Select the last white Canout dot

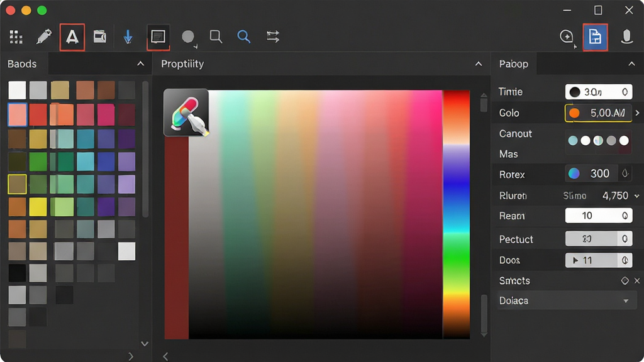(x=624, y=141)
